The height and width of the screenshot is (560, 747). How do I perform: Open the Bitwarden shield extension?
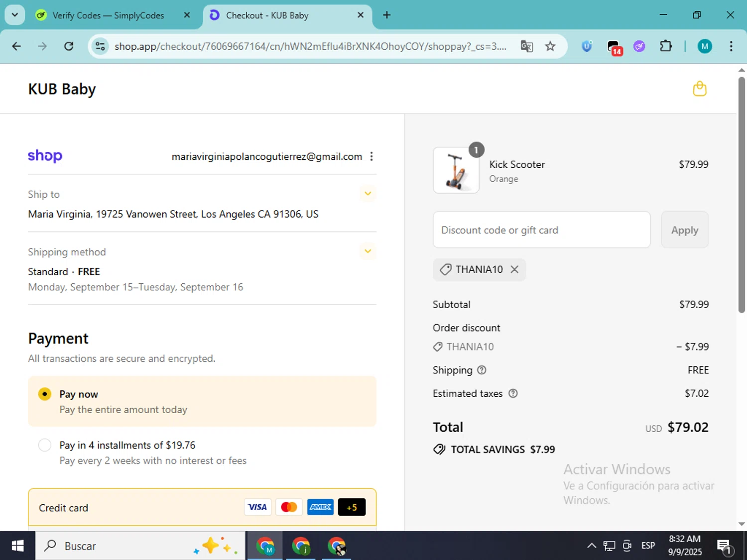pyautogui.click(x=587, y=46)
